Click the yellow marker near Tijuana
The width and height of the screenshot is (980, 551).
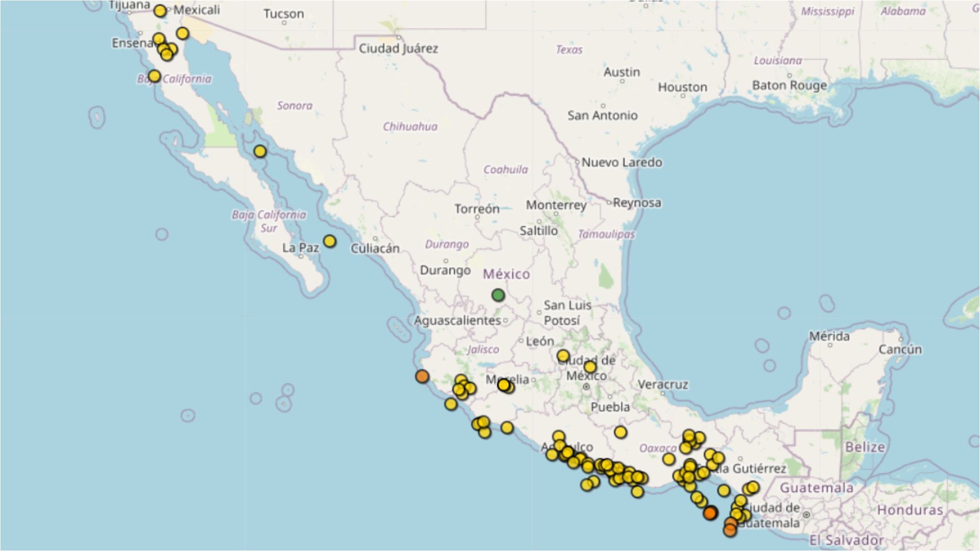click(160, 11)
